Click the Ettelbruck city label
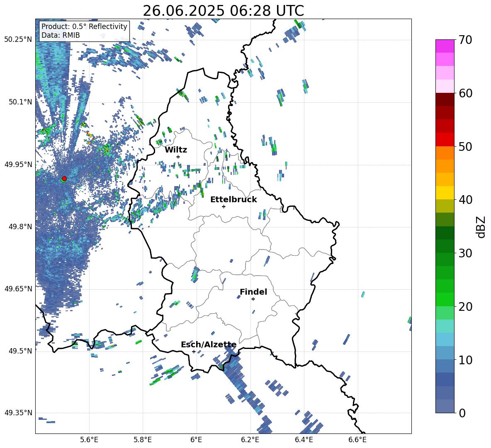Viewport: 491px width, 448px height. [233, 200]
